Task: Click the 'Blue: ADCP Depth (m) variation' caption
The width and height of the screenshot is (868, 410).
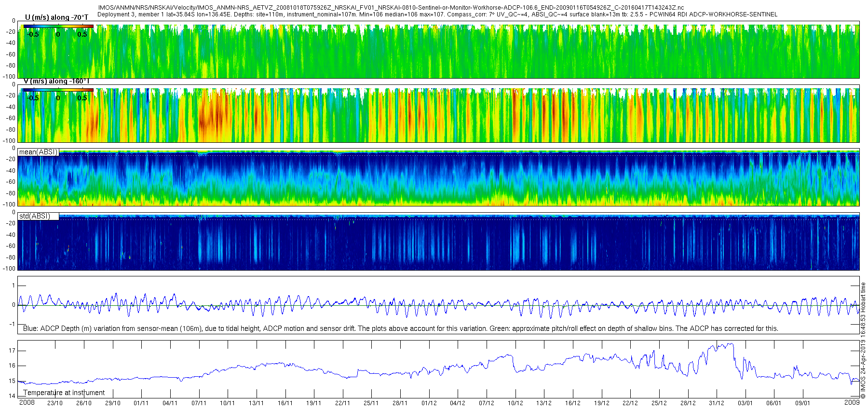Action: [x=400, y=328]
